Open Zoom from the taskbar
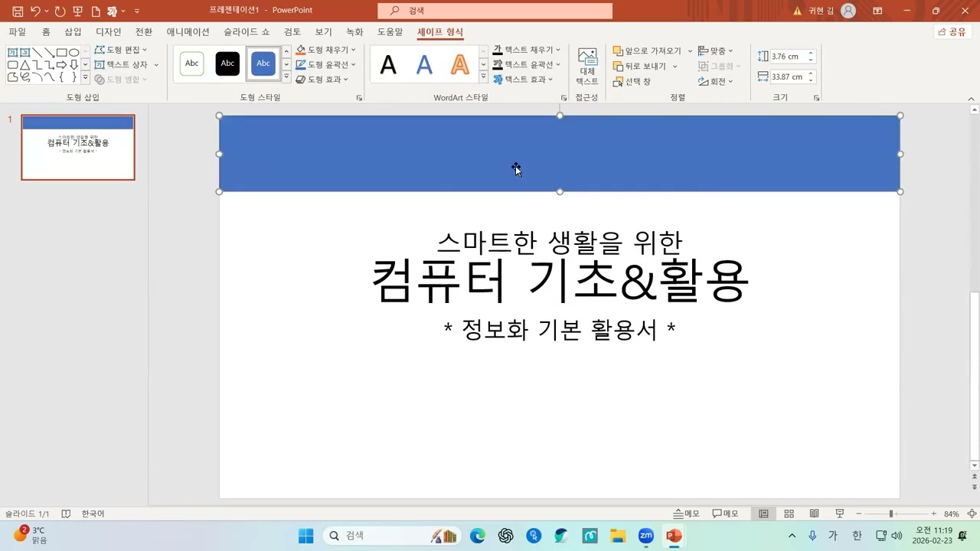980x551 pixels. [x=645, y=536]
